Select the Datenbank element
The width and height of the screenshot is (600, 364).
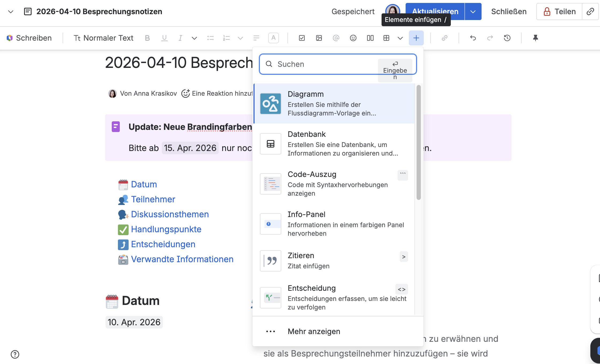(334, 144)
